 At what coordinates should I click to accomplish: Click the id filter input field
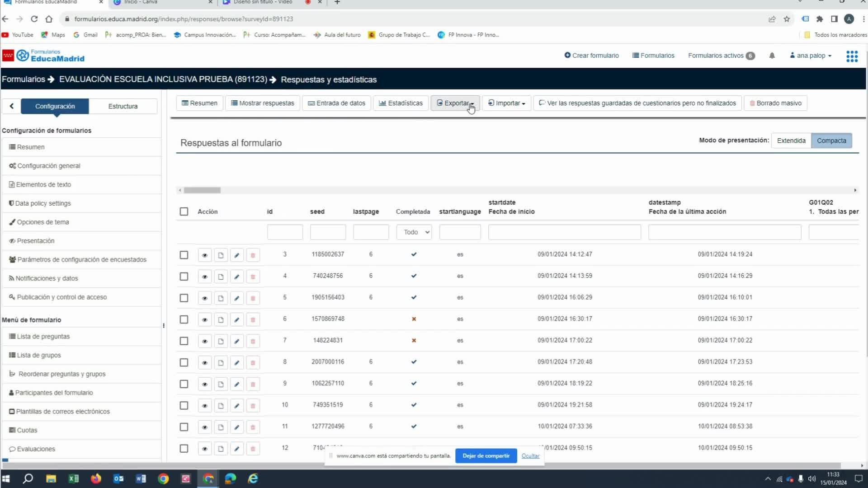pyautogui.click(x=285, y=232)
